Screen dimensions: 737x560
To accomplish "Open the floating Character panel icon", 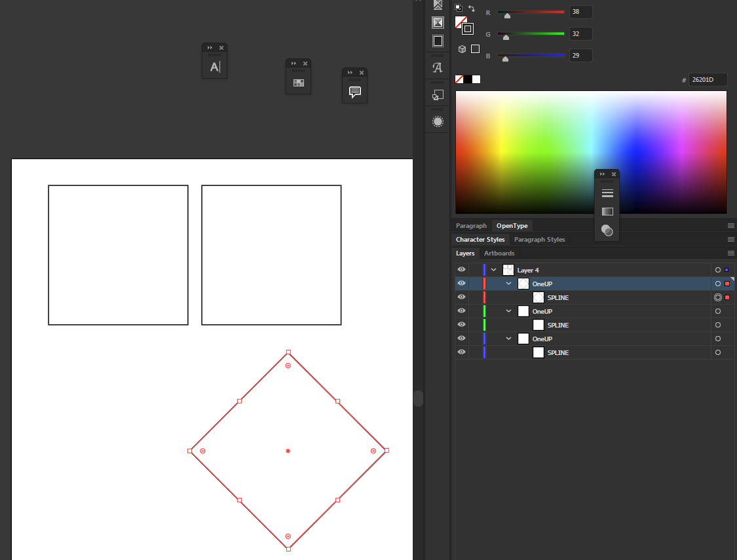I will [x=215, y=67].
